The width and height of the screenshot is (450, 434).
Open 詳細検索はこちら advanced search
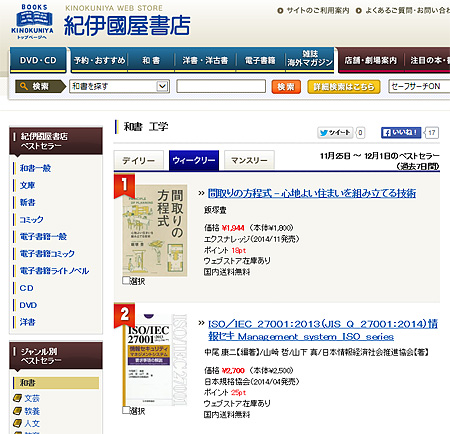(x=344, y=87)
